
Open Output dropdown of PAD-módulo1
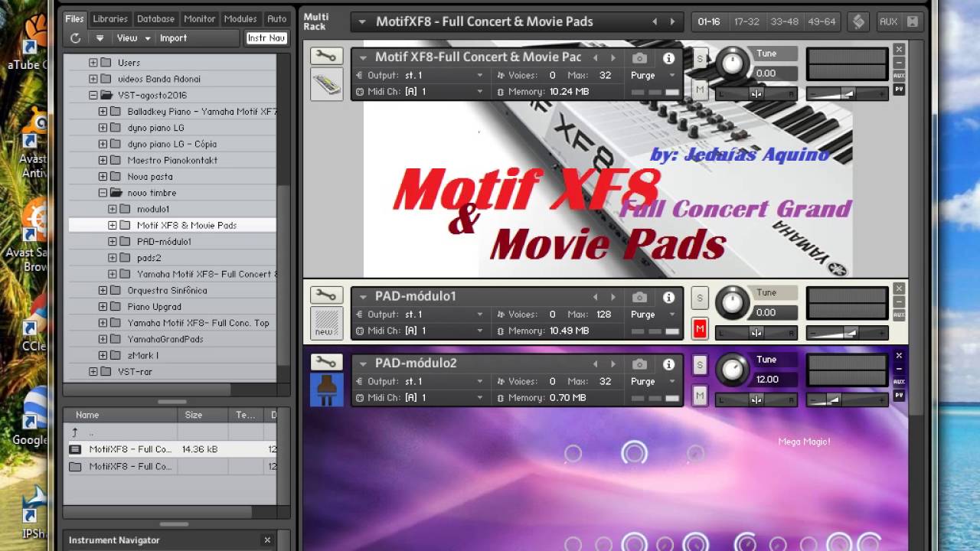point(480,315)
